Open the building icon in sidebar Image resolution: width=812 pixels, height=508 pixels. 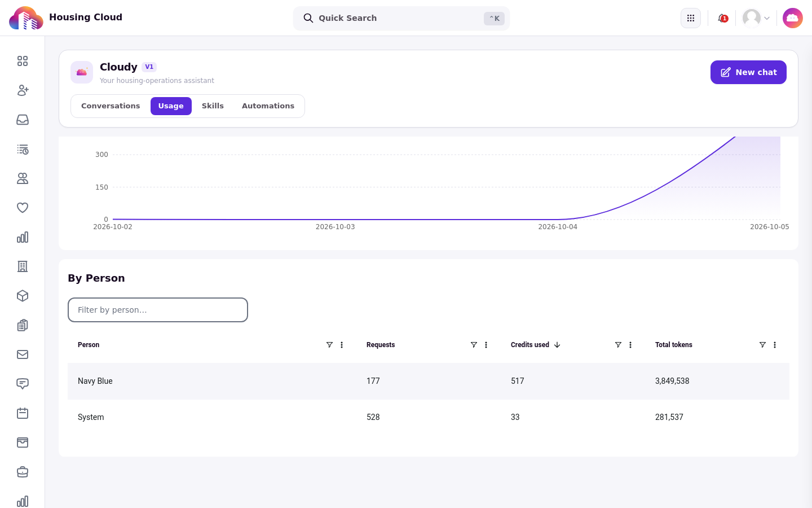point(23,266)
